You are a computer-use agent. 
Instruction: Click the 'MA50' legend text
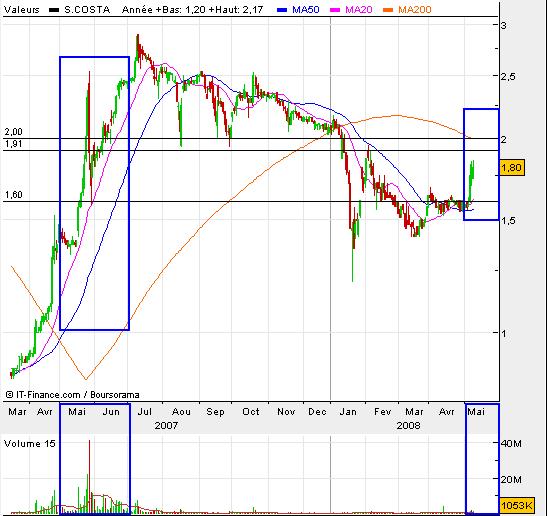[306, 9]
